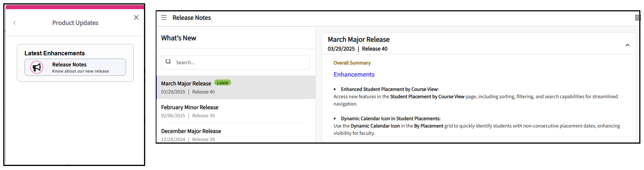Viewport: 644px width, 170px height.
Task: Collapse the March Major Release details card
Action: [627, 45]
